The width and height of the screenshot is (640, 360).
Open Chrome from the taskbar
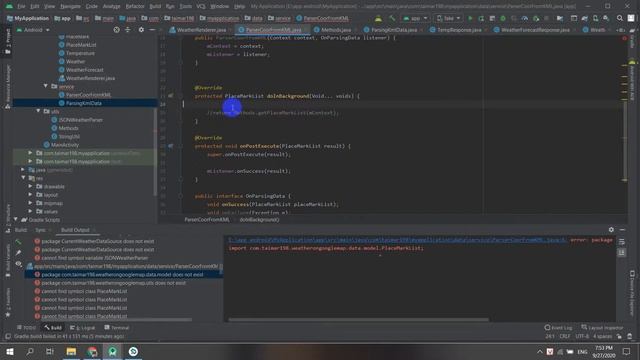[x=92, y=351]
